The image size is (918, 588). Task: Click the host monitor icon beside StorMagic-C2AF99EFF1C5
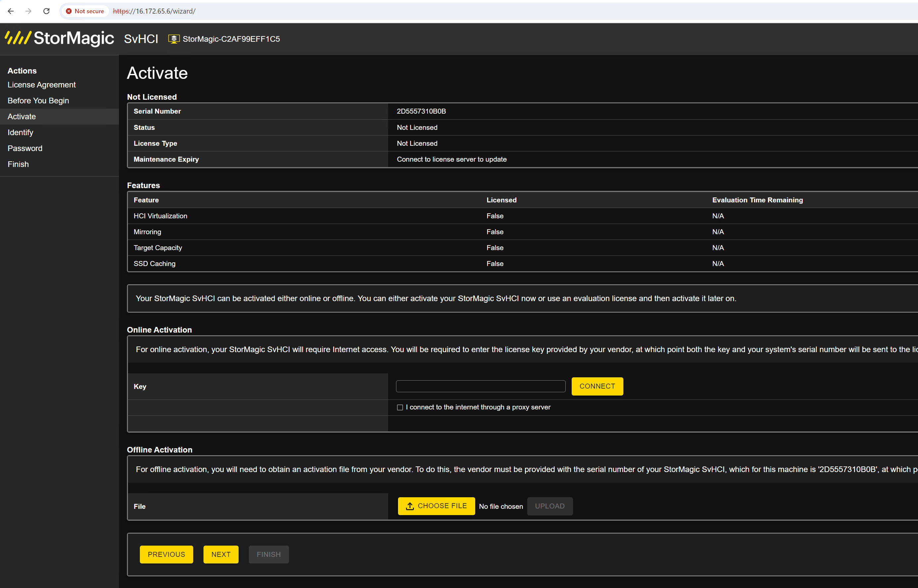pyautogui.click(x=174, y=39)
